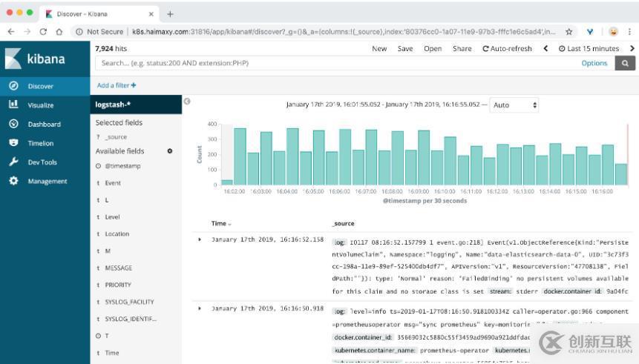Open Management gear icon in sidebar
This screenshot has height=364, width=639.
click(13, 181)
